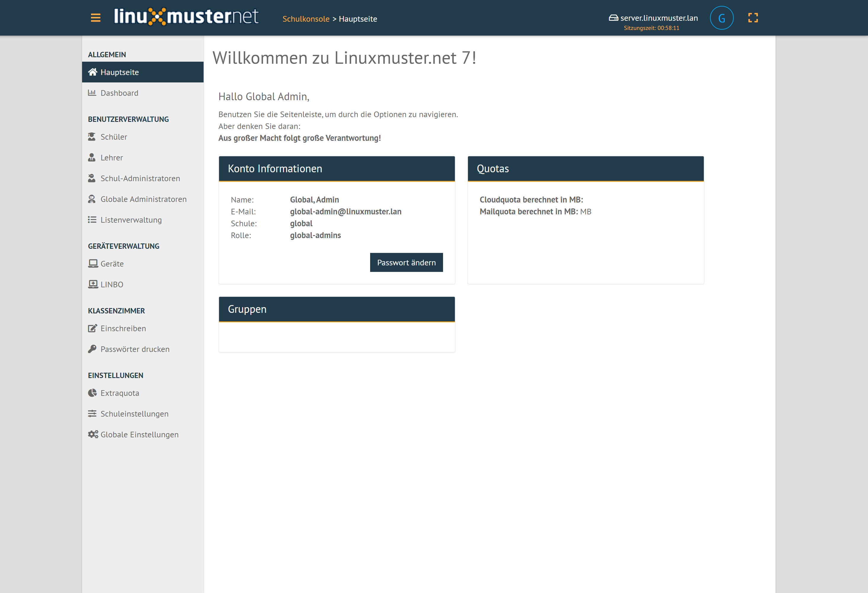Click the server drive icon
The image size is (868, 593).
[613, 17]
